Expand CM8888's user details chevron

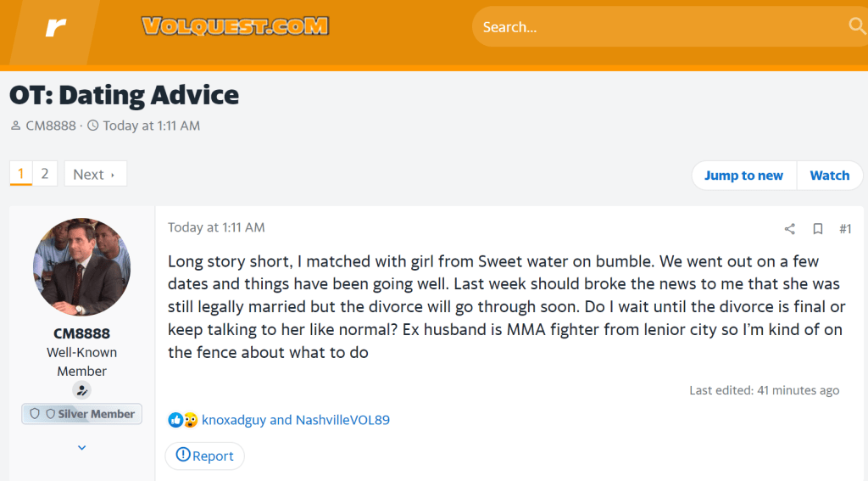(x=81, y=447)
